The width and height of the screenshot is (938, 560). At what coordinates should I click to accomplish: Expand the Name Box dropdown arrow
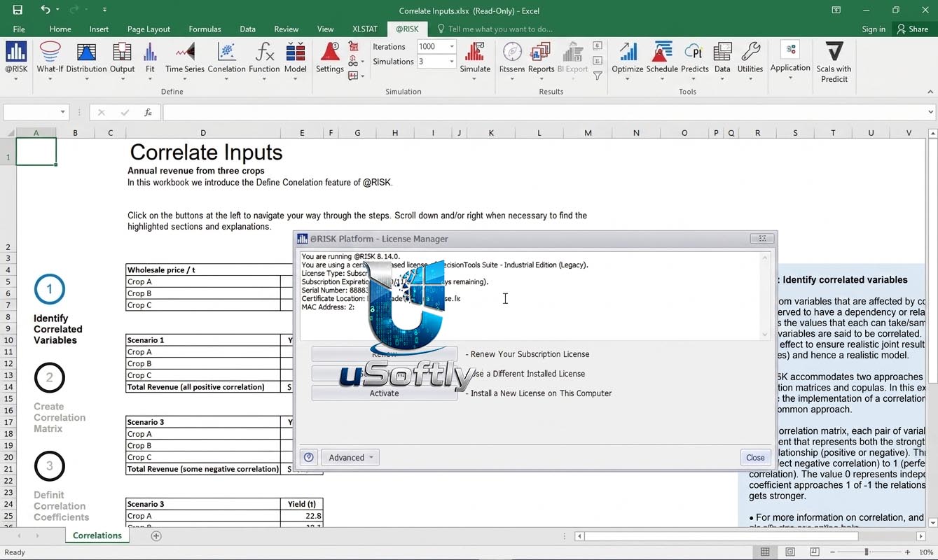[x=62, y=112]
